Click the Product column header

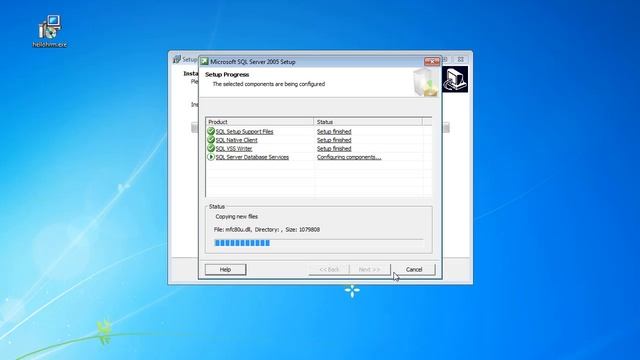pyautogui.click(x=260, y=122)
